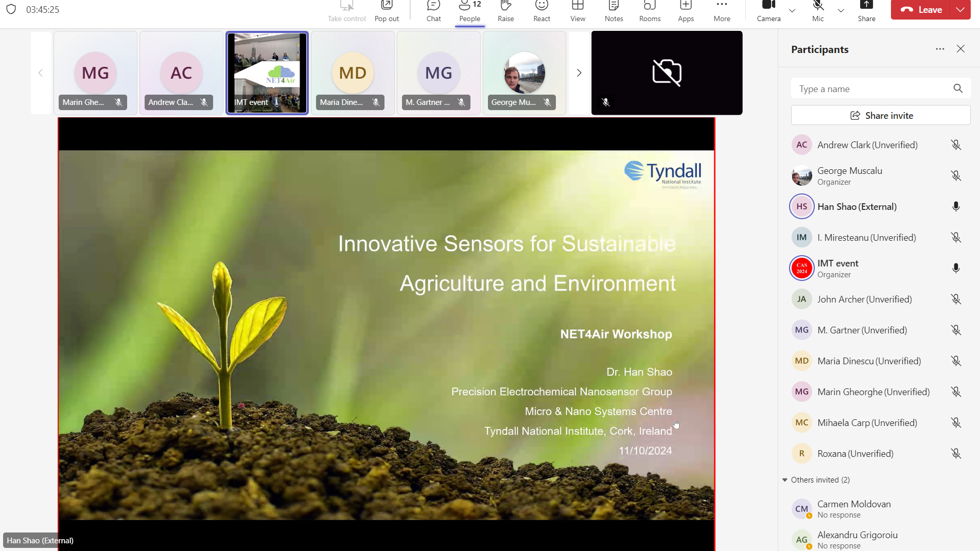The width and height of the screenshot is (980, 551).
Task: Raise your hand in the meeting
Action: pyautogui.click(x=505, y=11)
